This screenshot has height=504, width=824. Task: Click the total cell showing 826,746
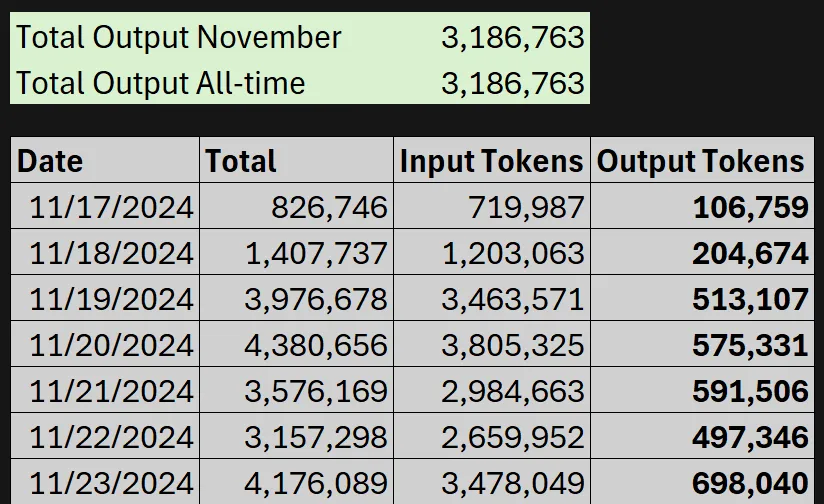(x=296, y=206)
